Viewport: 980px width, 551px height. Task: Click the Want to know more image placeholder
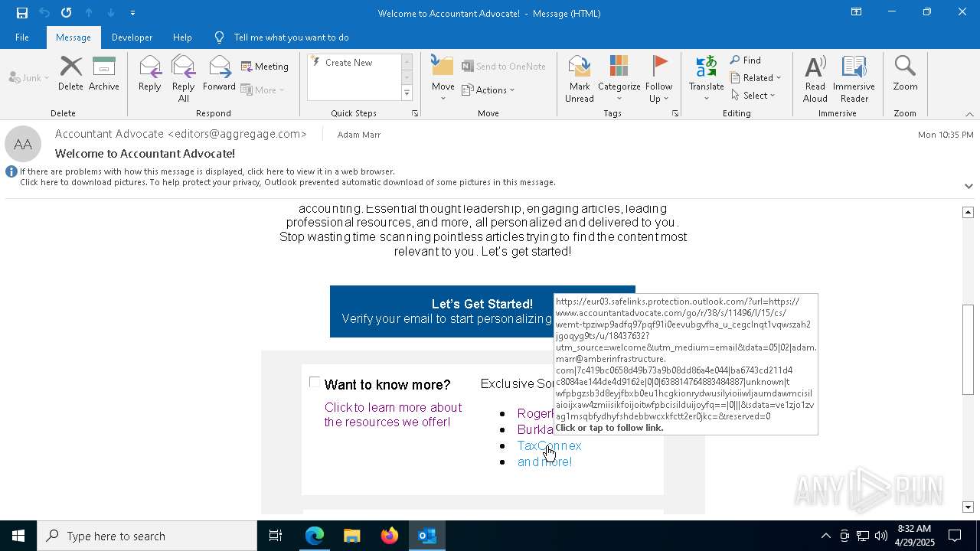click(315, 382)
